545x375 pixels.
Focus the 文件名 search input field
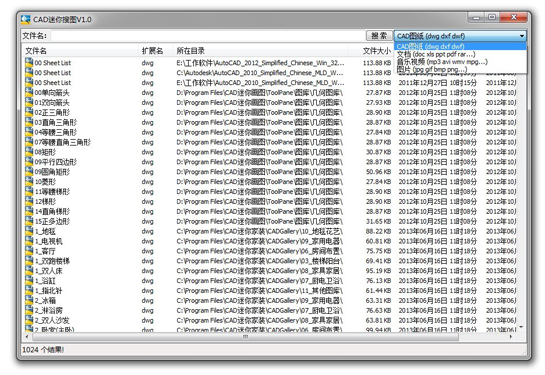[208, 36]
